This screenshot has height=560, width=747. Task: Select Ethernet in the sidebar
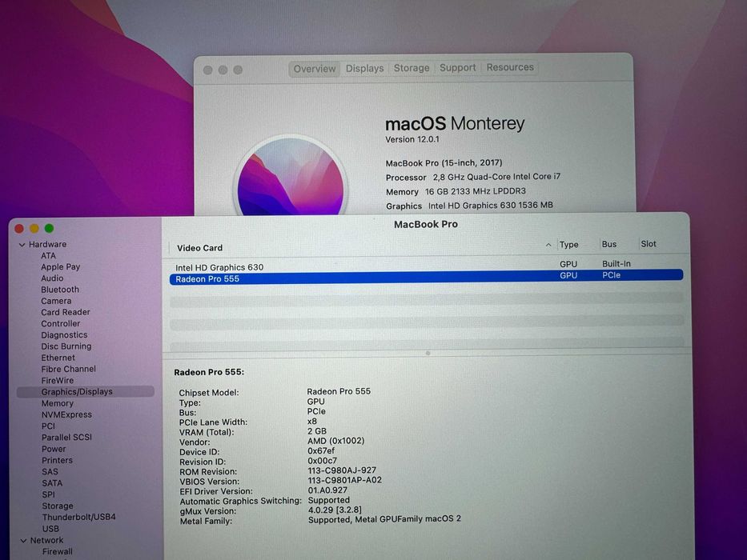tap(58, 358)
